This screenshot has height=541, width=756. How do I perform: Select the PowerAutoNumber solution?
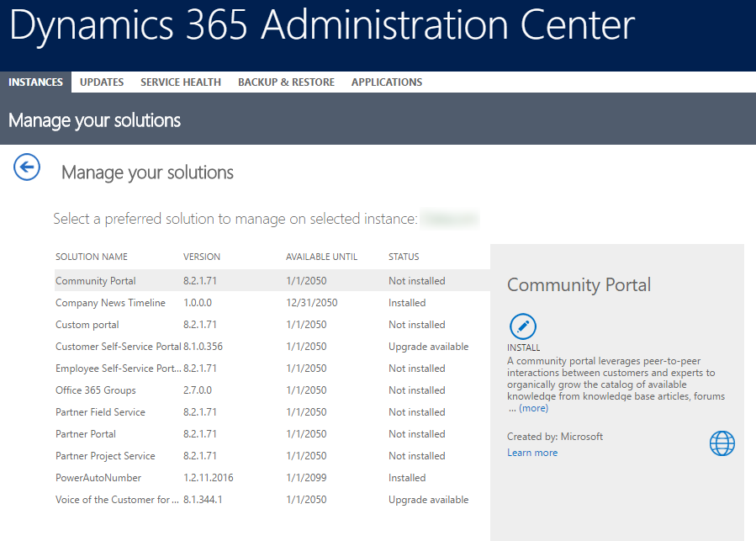tap(272, 478)
